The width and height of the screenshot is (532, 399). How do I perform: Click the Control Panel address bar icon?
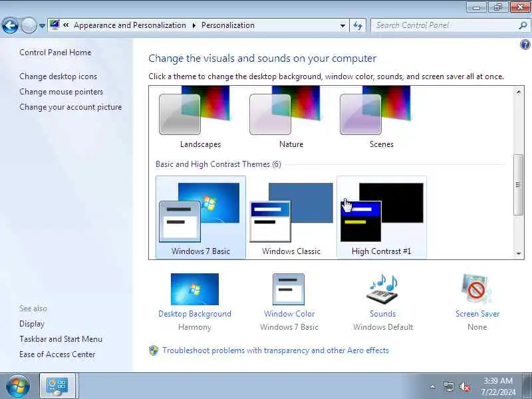coord(55,25)
